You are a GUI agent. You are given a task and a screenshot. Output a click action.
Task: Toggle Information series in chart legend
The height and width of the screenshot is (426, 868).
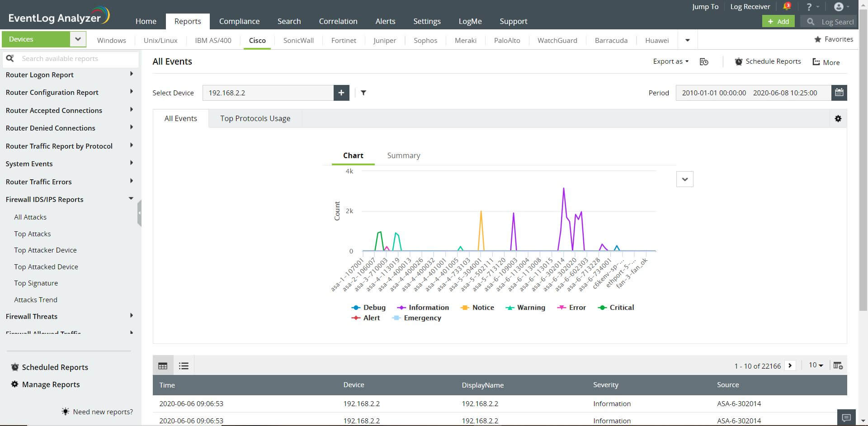423,308
